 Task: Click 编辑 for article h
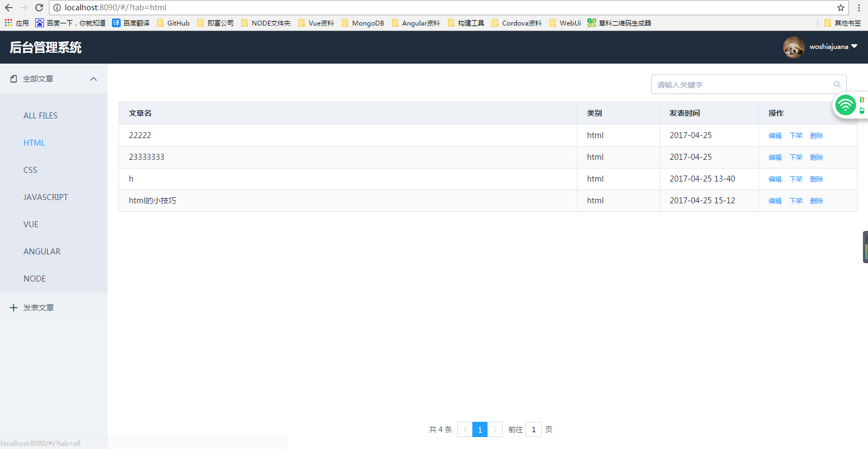click(x=775, y=179)
